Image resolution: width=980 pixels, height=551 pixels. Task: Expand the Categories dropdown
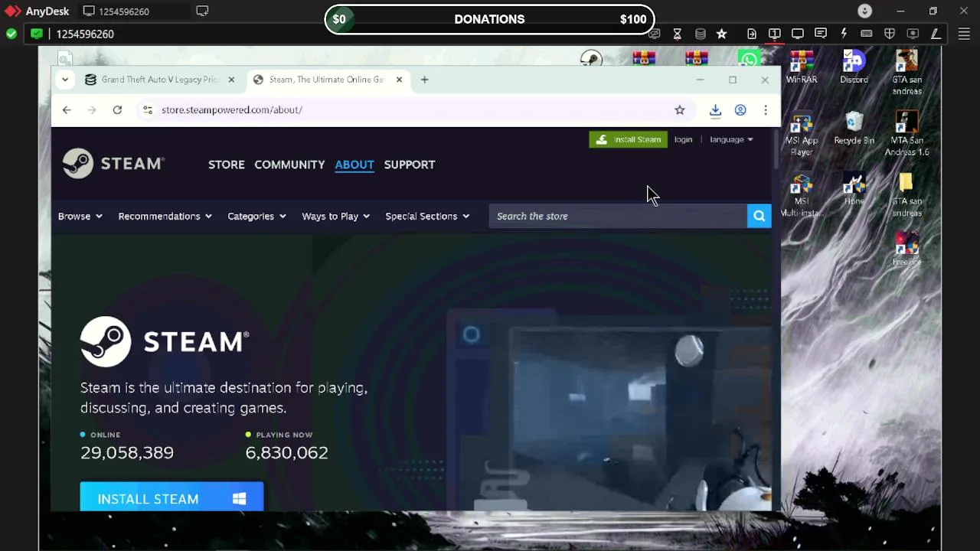pos(256,217)
